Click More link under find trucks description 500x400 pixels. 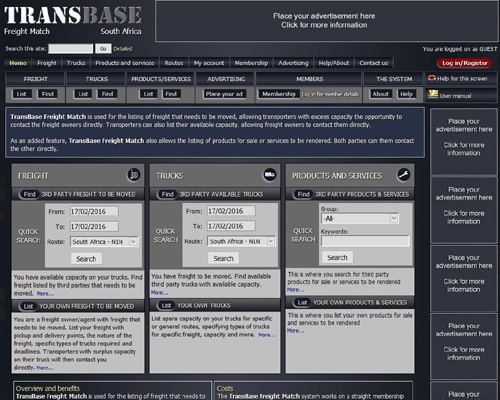[x=159, y=293]
